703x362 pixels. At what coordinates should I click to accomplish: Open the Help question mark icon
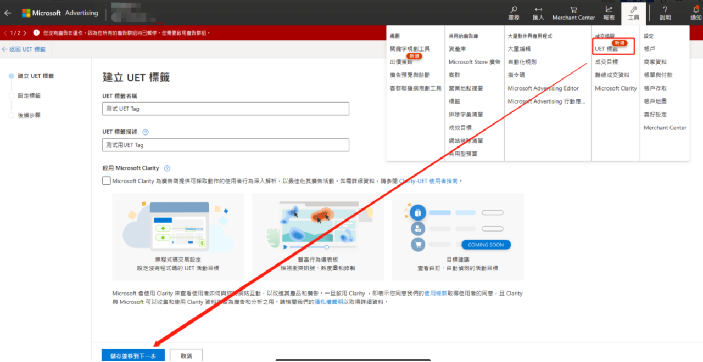coord(665,13)
